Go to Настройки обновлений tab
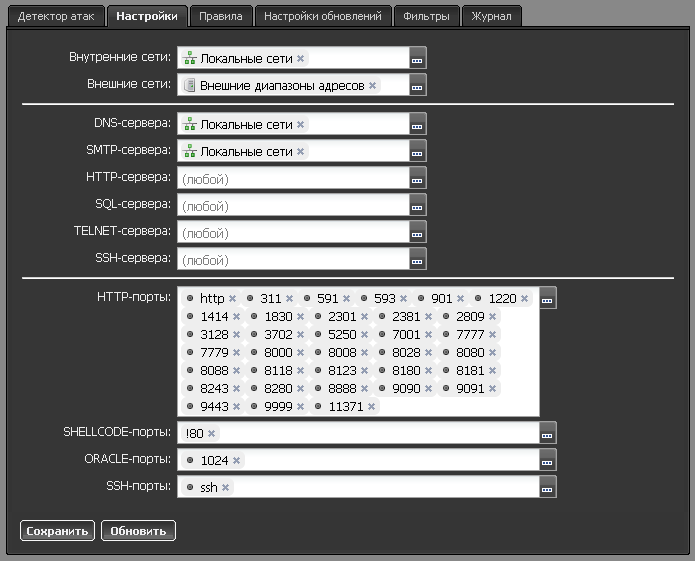 coord(322,17)
